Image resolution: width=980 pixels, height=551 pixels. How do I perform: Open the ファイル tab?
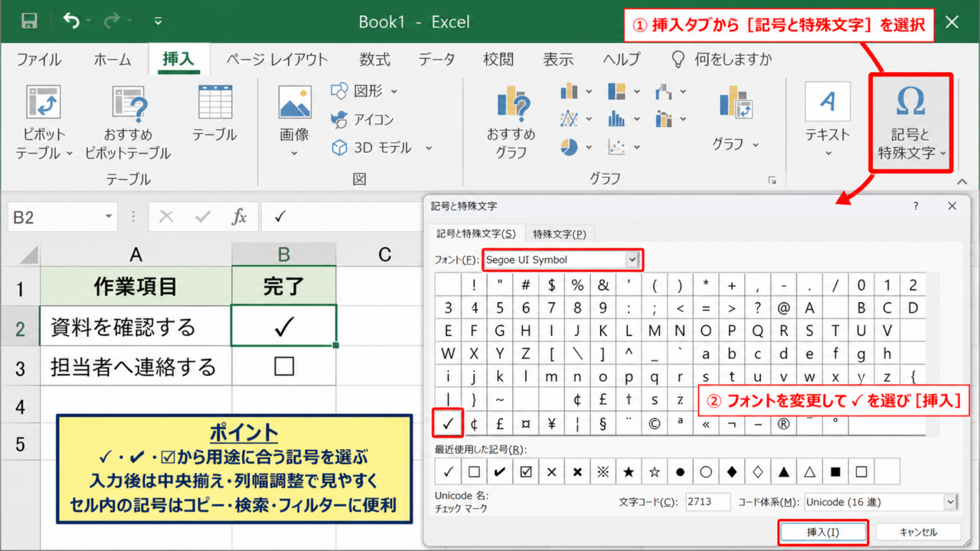point(40,59)
